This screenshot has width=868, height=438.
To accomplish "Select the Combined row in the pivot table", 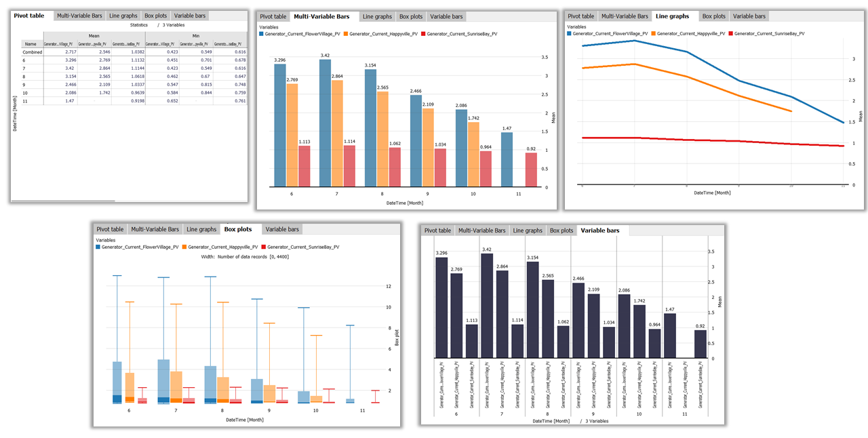I will coord(33,52).
